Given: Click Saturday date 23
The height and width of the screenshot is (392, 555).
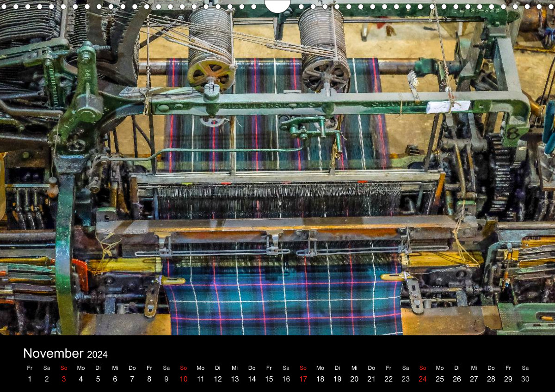Looking at the screenshot, I should click(x=406, y=379).
